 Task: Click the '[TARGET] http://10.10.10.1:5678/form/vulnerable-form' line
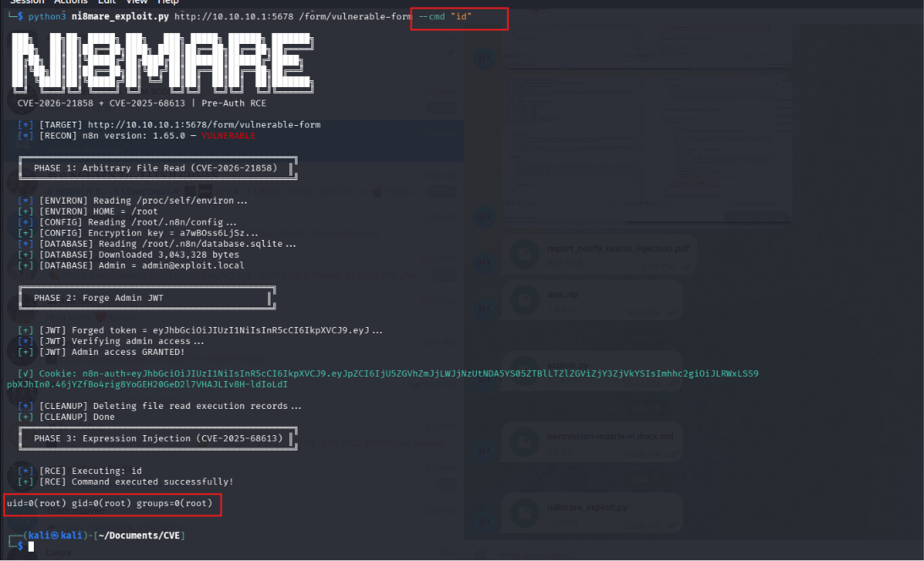[x=169, y=125]
